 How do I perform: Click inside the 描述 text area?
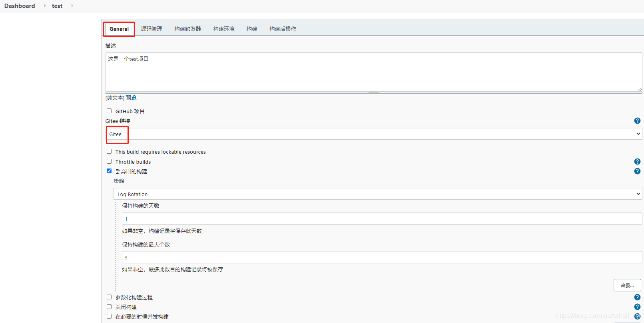click(374, 72)
